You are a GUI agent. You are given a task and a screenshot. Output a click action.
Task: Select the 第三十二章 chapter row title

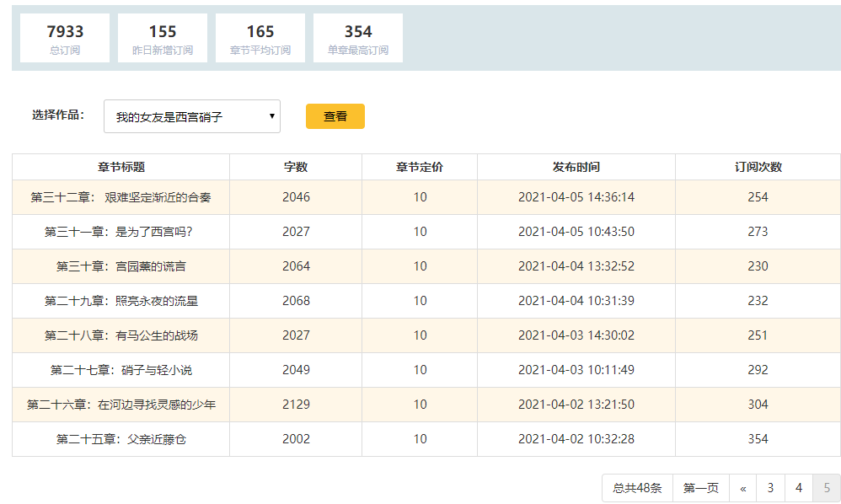click(x=121, y=197)
